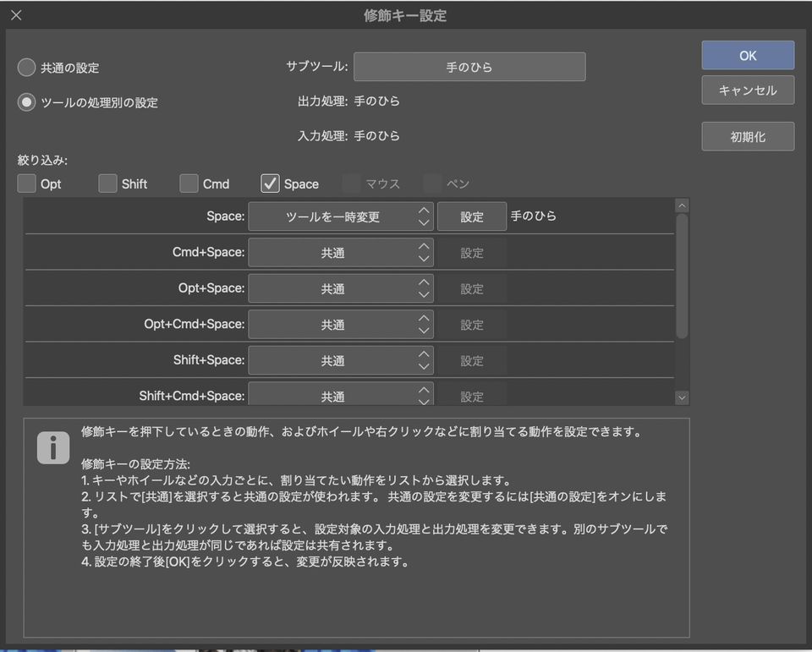The image size is (812, 652).
Task: Click the information icon above the description text
Action: (x=53, y=447)
